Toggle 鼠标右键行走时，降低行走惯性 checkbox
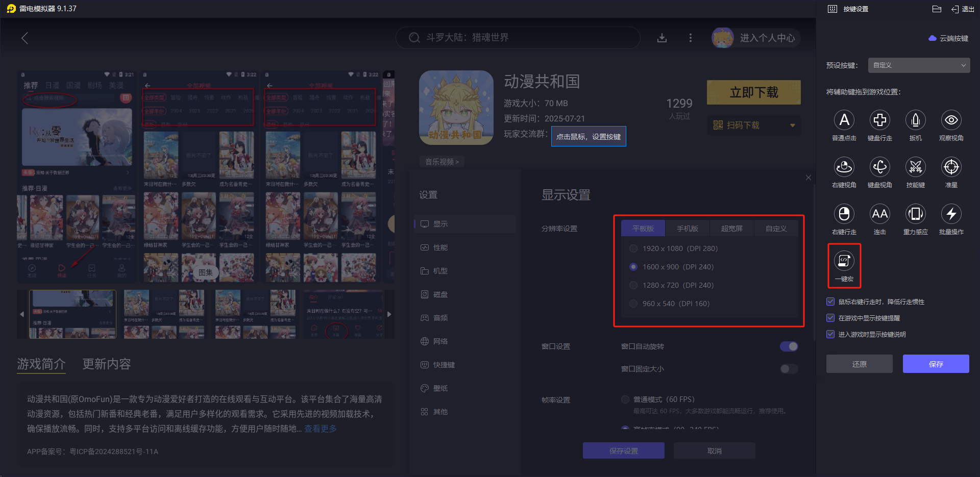This screenshot has width=980, height=477. 830,302
